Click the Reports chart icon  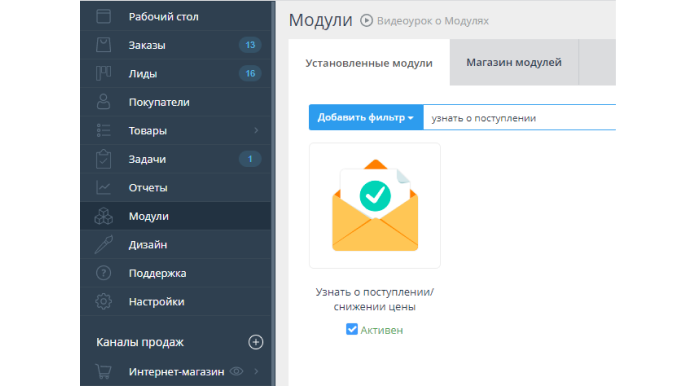(103, 188)
